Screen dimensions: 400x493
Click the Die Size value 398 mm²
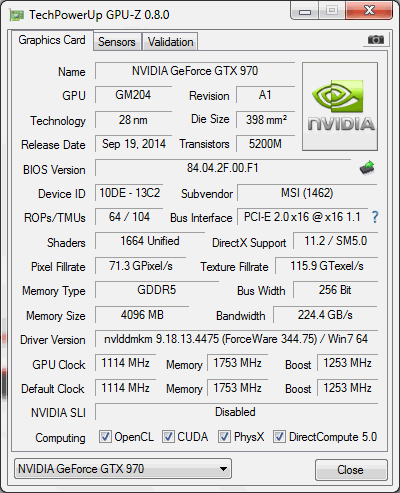tap(265, 120)
